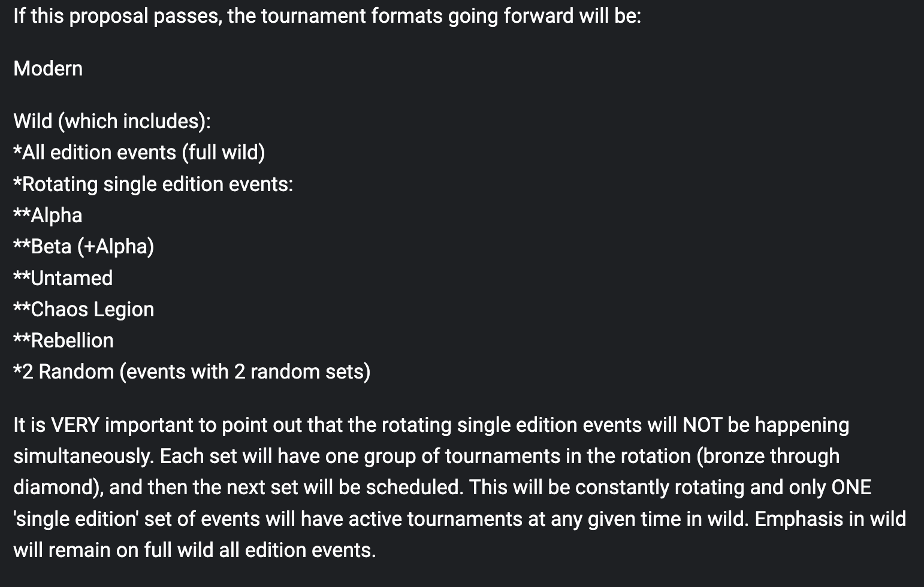This screenshot has width=924, height=587.
Task: Click the '*2 Random (events with 2 random sets)' line
Action: pyautogui.click(x=192, y=371)
